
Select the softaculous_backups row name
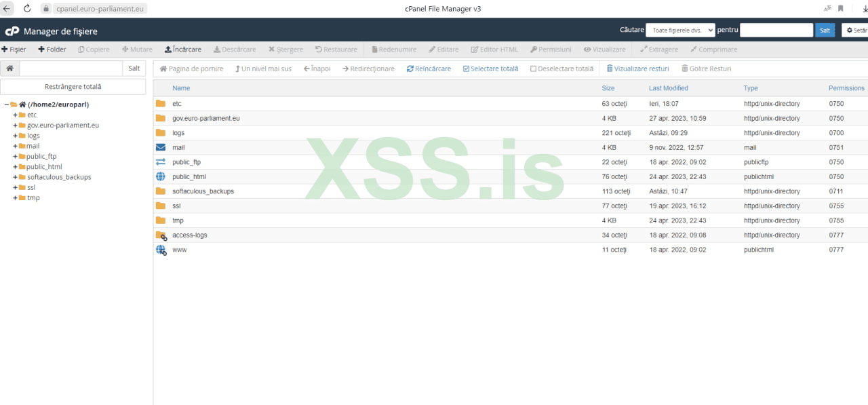pos(203,191)
